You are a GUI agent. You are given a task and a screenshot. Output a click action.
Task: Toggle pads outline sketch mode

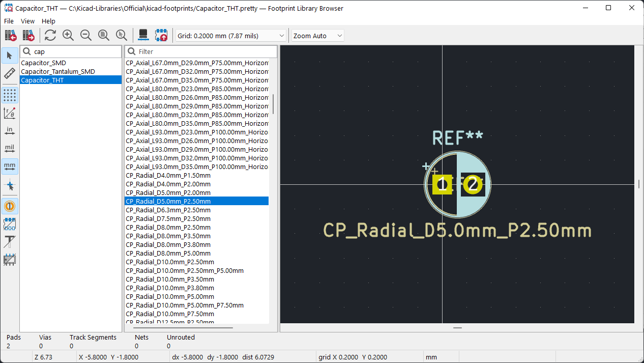click(x=10, y=224)
